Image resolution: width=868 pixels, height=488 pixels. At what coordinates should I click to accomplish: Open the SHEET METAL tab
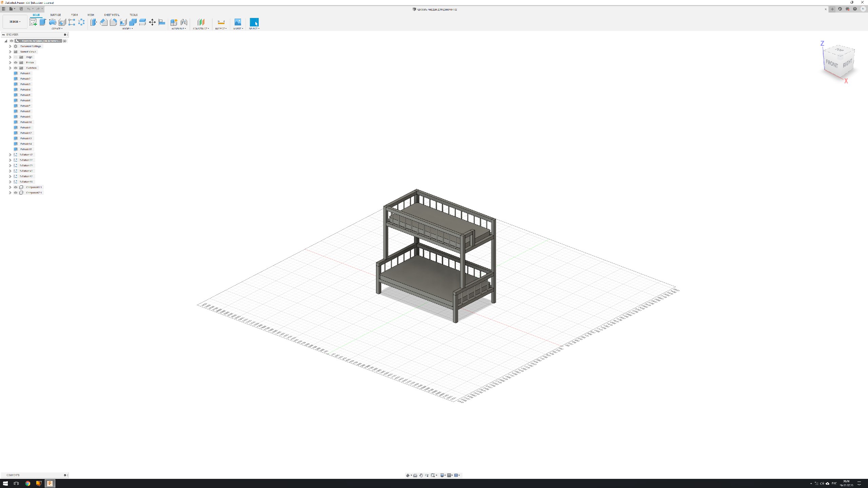(112, 15)
